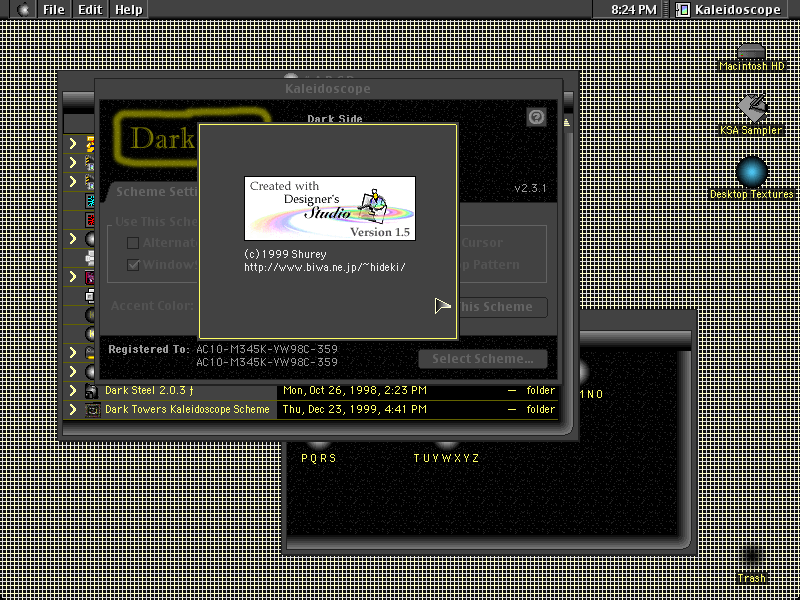800x600 pixels.
Task: Expand the Dark Towers Kaleidoscope Scheme folder
Action: tap(73, 409)
